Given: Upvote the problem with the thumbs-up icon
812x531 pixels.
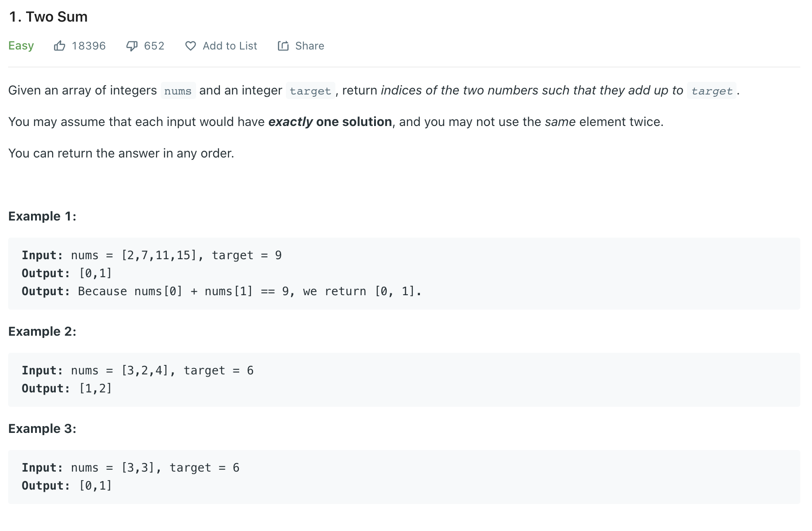Looking at the screenshot, I should pyautogui.click(x=59, y=46).
